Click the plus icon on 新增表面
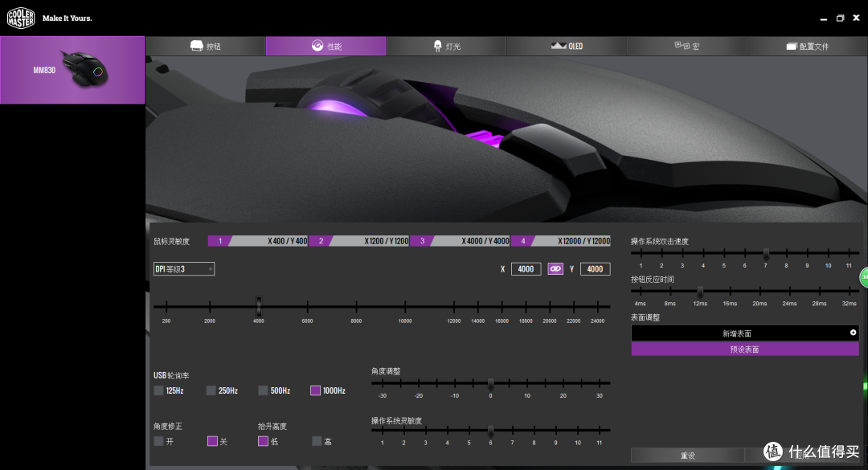Viewport: 868px width, 470px height. (853, 333)
